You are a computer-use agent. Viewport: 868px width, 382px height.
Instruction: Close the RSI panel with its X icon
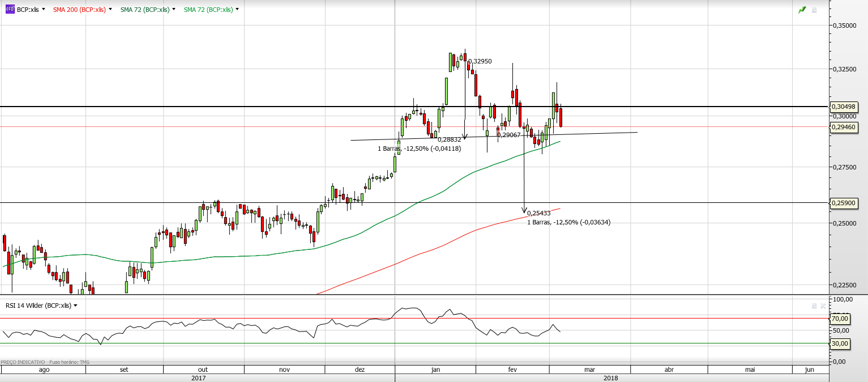pos(823,305)
